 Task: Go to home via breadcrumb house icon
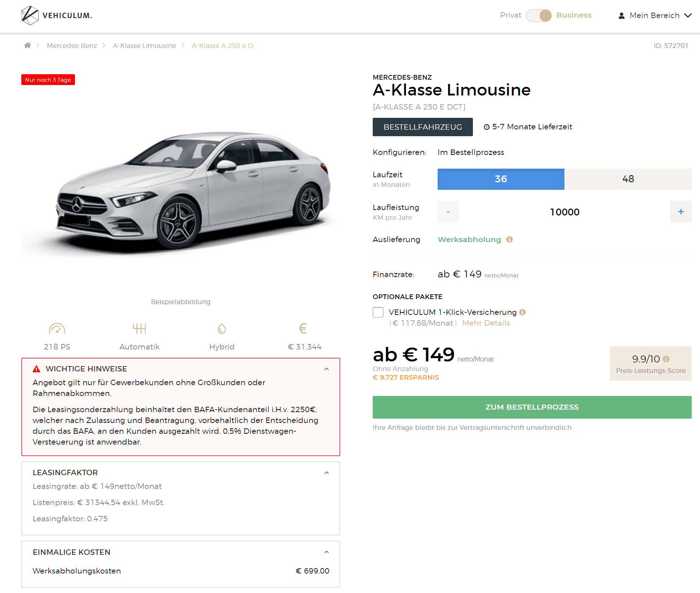[x=27, y=45]
